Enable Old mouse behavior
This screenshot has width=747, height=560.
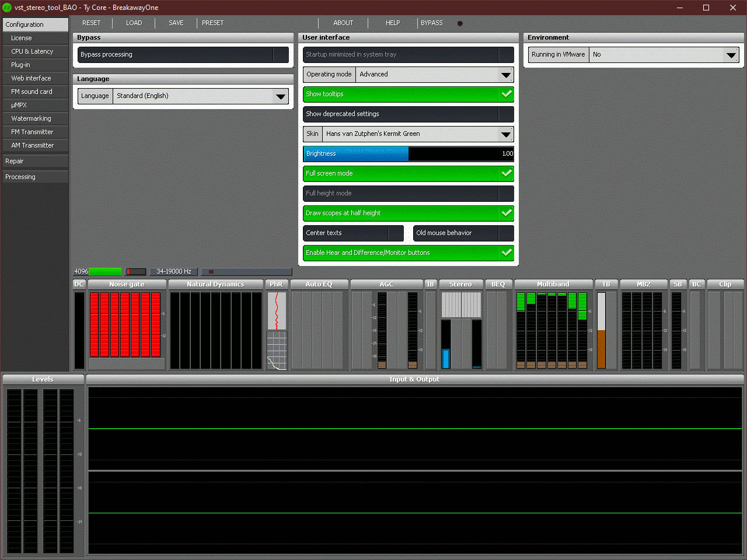[463, 233]
